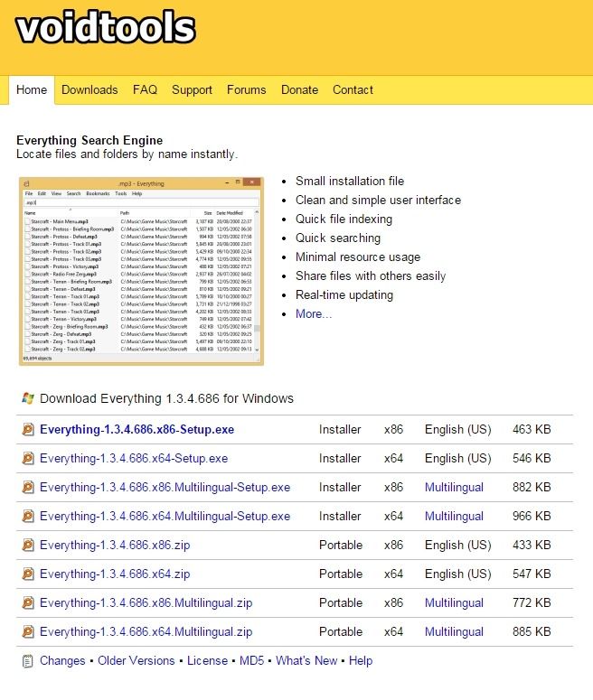The image size is (593, 700).
Task: Click Multilingual link in x64 installer row
Action: coord(454,517)
